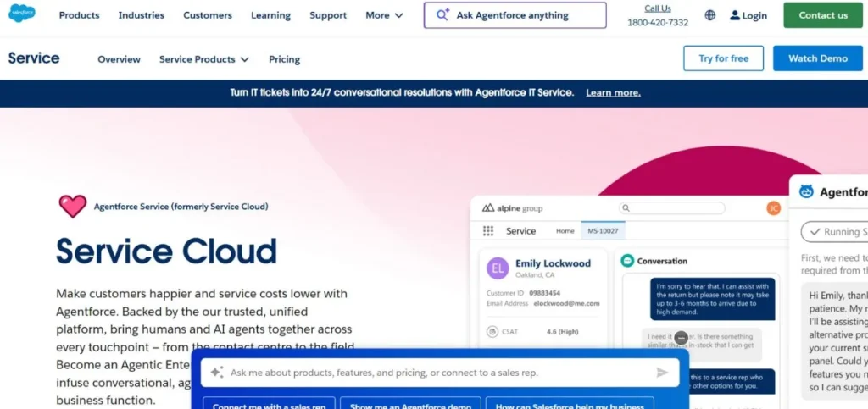This screenshot has height=409, width=868.
Task: Go to the Pricing tab
Action: click(x=285, y=59)
